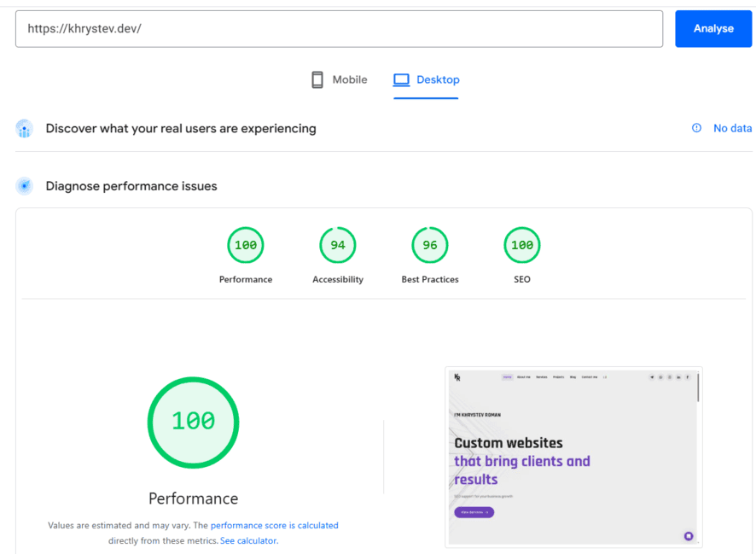Viewport: 756px width, 554px height.
Task: Select About me in the preview navigation
Action: pyautogui.click(x=523, y=377)
